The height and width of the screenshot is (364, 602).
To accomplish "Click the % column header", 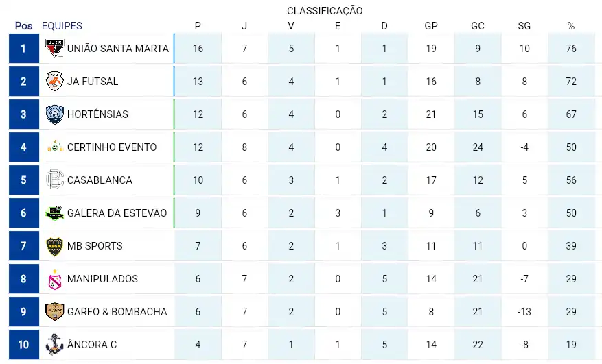I will (x=571, y=25).
